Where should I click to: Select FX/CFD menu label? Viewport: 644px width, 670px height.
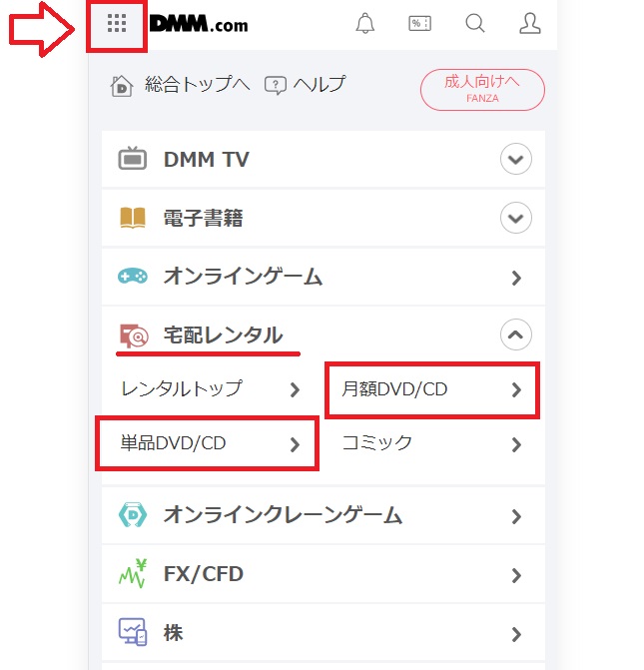point(204,573)
